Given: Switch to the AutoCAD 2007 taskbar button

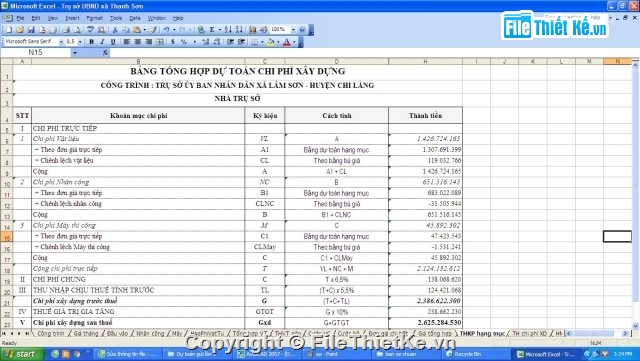Looking at the screenshot, I should (267, 354).
